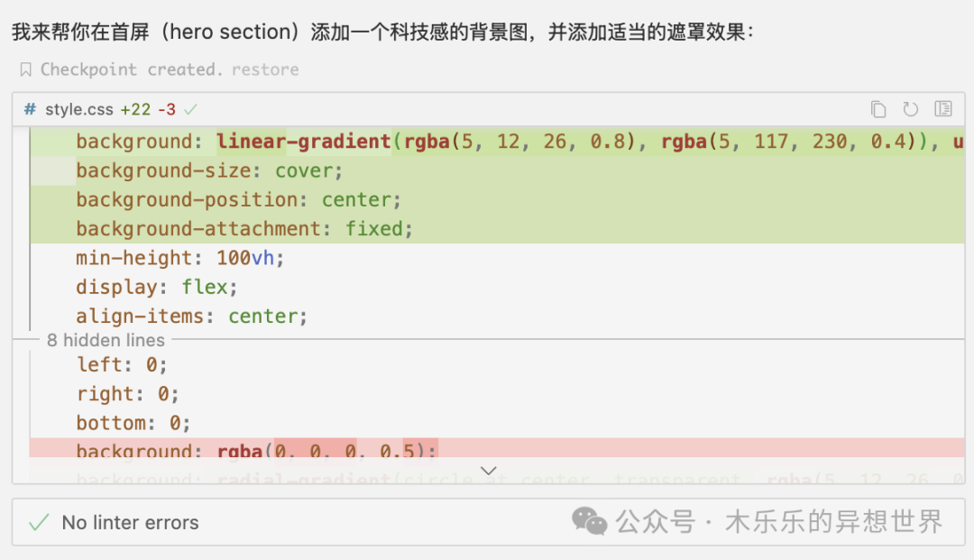Viewport: 974px width, 560px height.
Task: Open the diff view panel icon
Action: (x=943, y=109)
